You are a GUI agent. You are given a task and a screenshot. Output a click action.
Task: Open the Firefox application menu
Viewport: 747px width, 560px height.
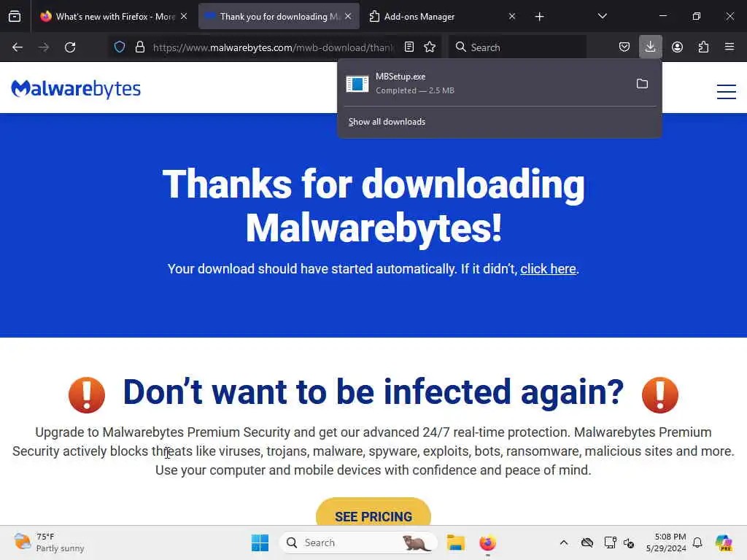tap(729, 47)
